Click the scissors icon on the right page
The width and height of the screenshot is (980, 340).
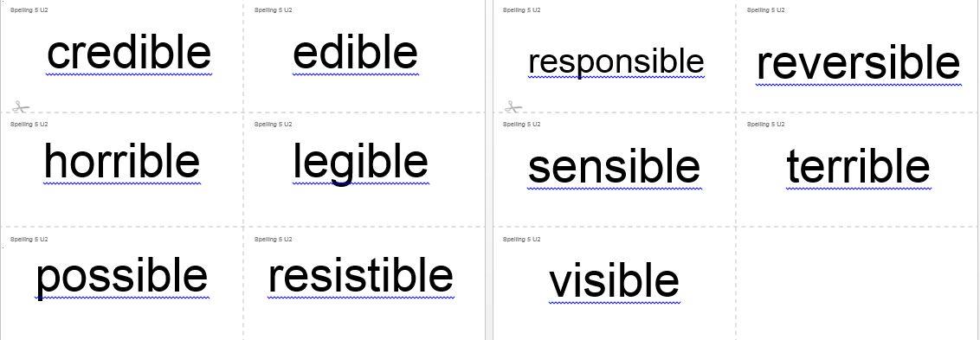[513, 107]
